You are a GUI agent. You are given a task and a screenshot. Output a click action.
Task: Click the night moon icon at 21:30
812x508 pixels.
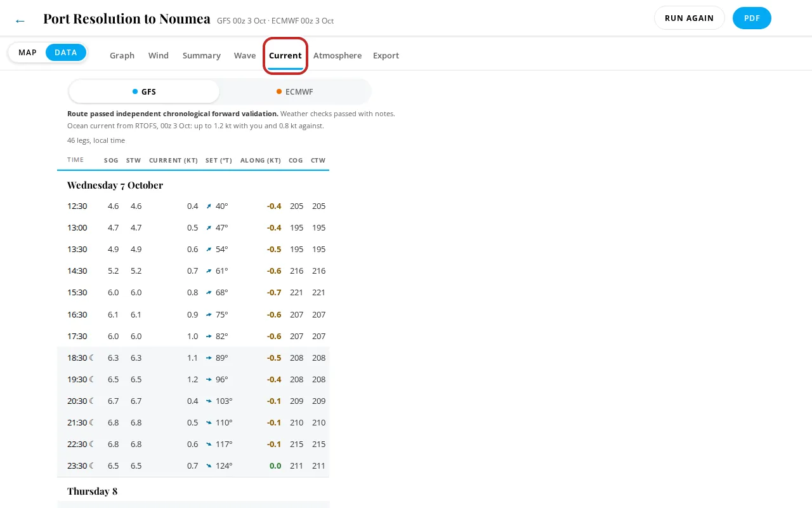92,422
